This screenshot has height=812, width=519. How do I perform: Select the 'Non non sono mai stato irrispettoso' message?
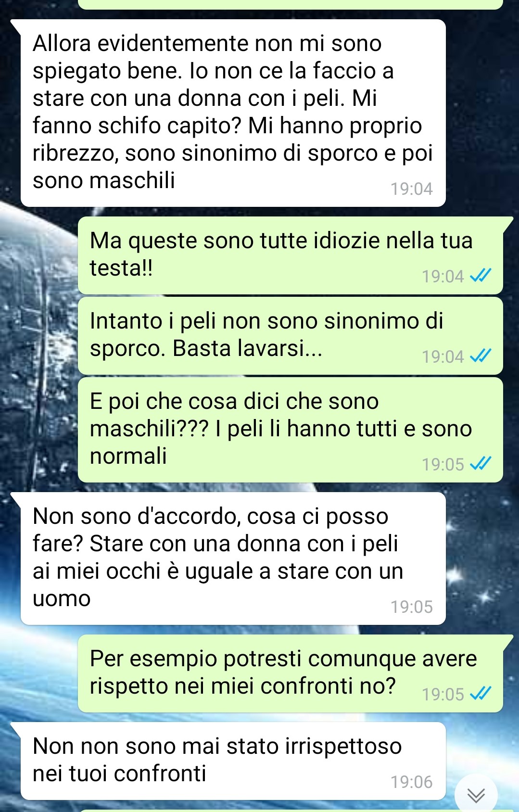(x=233, y=761)
